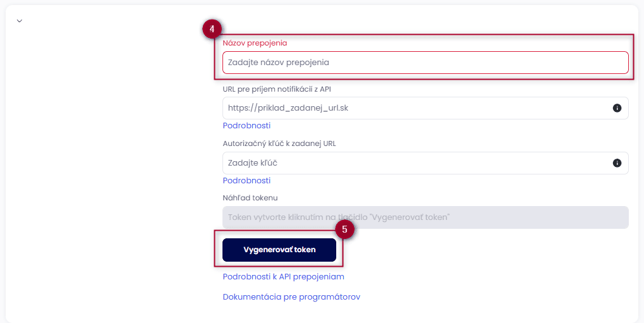Open Podrobnosti link below authorization key field

pyautogui.click(x=246, y=181)
